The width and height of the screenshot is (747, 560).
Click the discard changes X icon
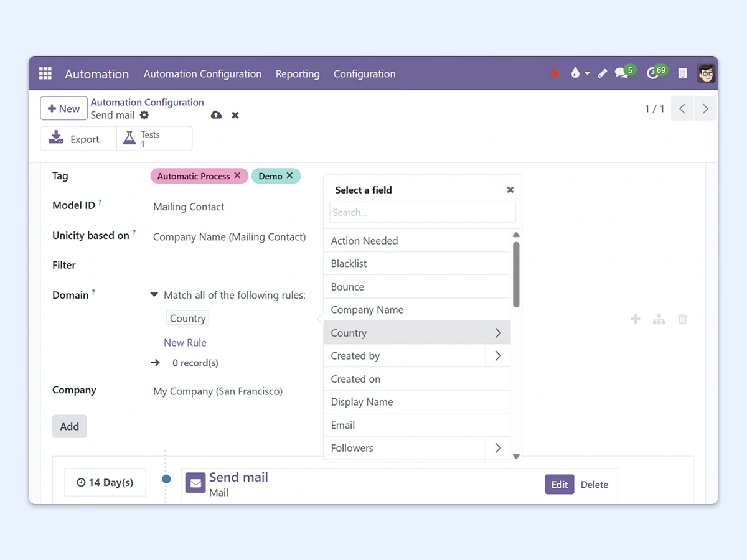[235, 115]
